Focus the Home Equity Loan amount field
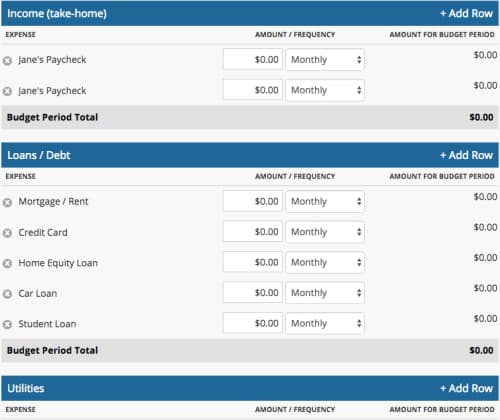This screenshot has width=500, height=420. [x=253, y=262]
